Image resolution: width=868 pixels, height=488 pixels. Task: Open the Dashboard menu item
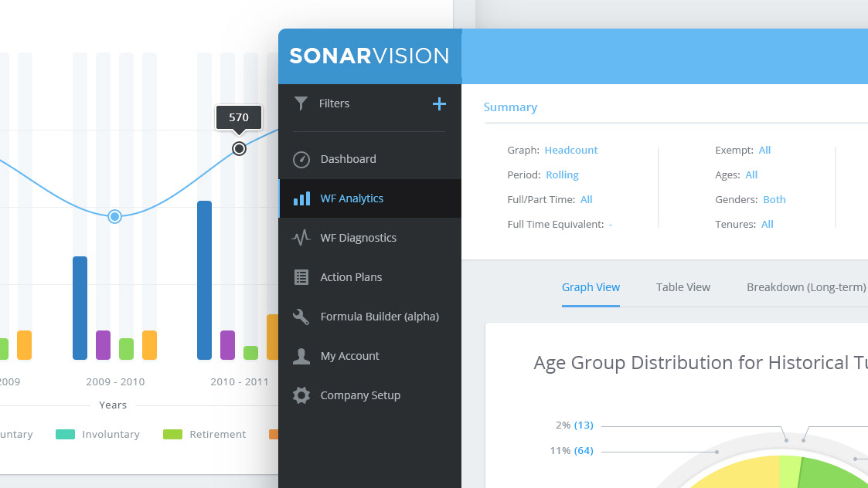click(x=369, y=159)
